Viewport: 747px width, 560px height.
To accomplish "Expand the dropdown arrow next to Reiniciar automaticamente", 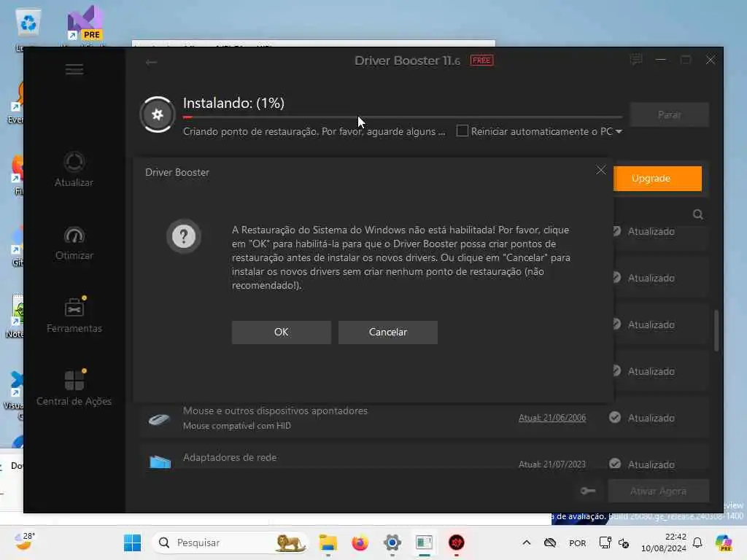I will 619,131.
